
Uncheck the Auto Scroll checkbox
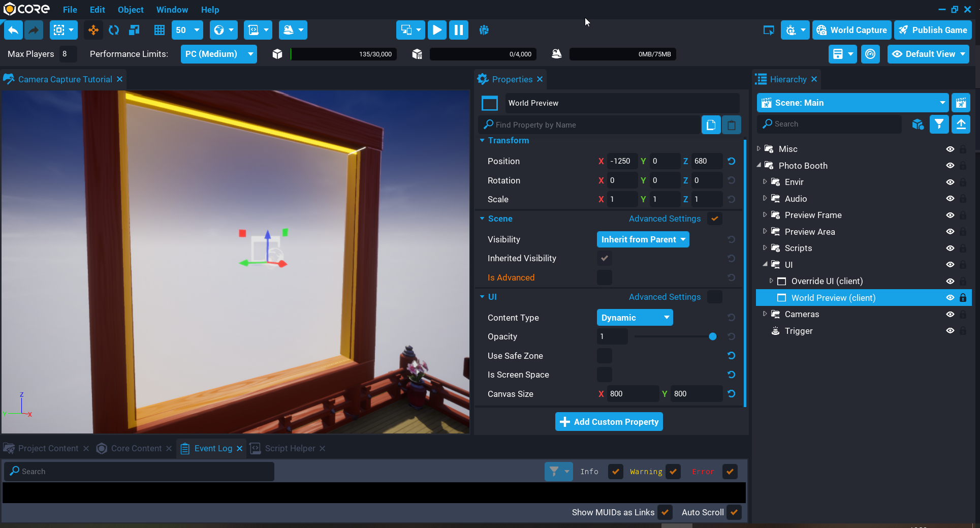[734, 512]
